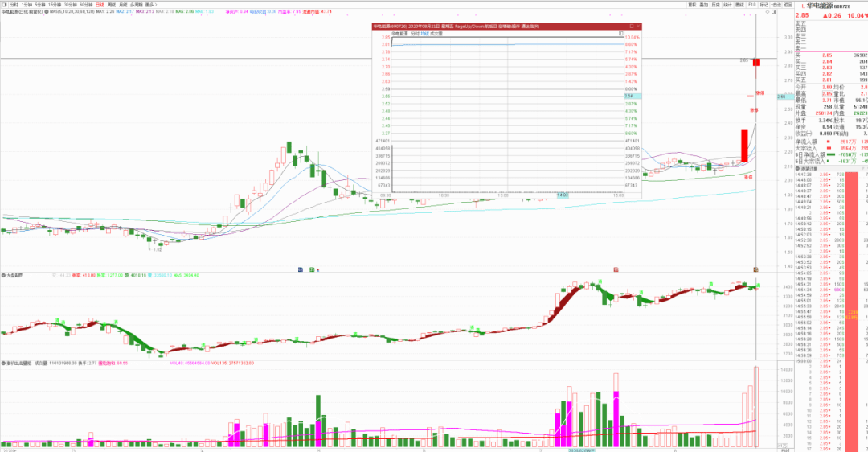Click the L margin marker beside the stock name

(x=803, y=6)
